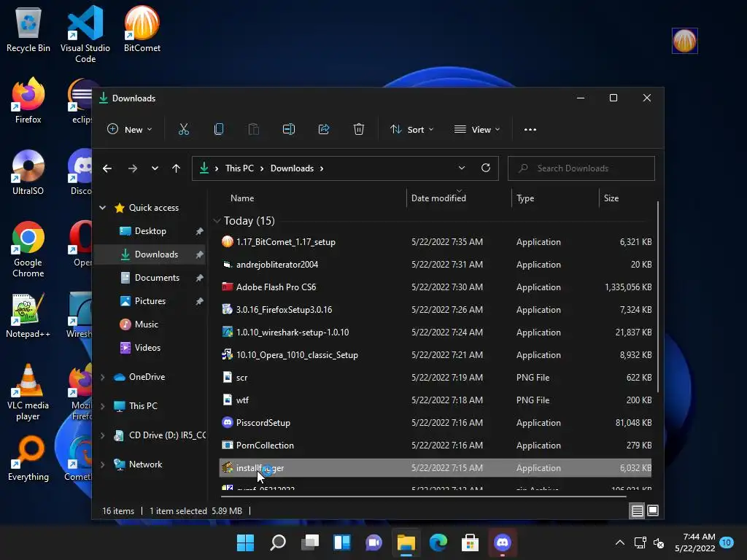Open Microsoft Store from taskbar

point(471,542)
